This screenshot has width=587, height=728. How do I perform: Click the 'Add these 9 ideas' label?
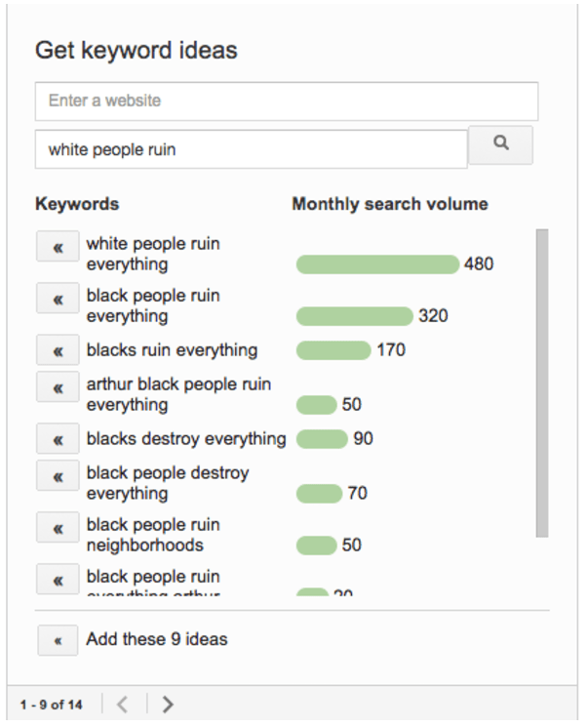(157, 640)
